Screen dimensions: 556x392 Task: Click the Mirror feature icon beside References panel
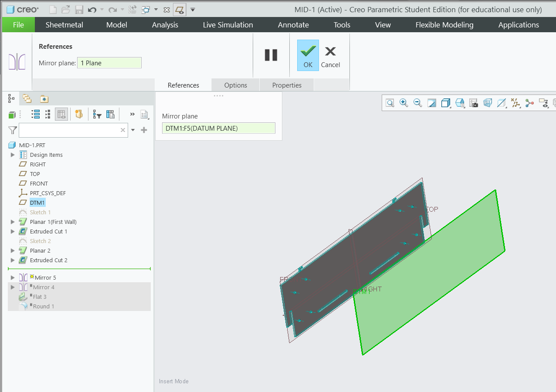coord(17,61)
